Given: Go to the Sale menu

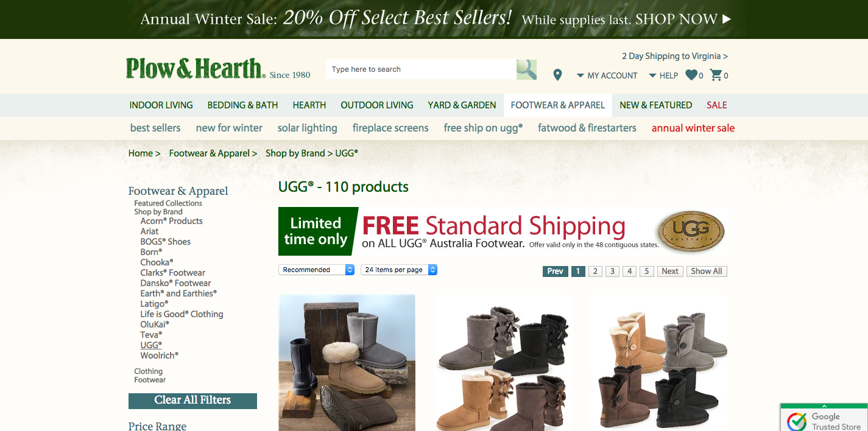Looking at the screenshot, I should pos(717,105).
